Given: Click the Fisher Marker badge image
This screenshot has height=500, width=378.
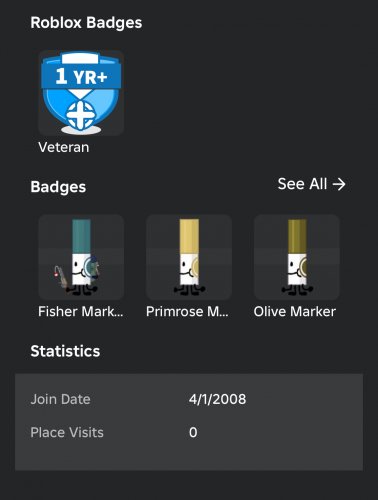Looking at the screenshot, I should (81, 257).
